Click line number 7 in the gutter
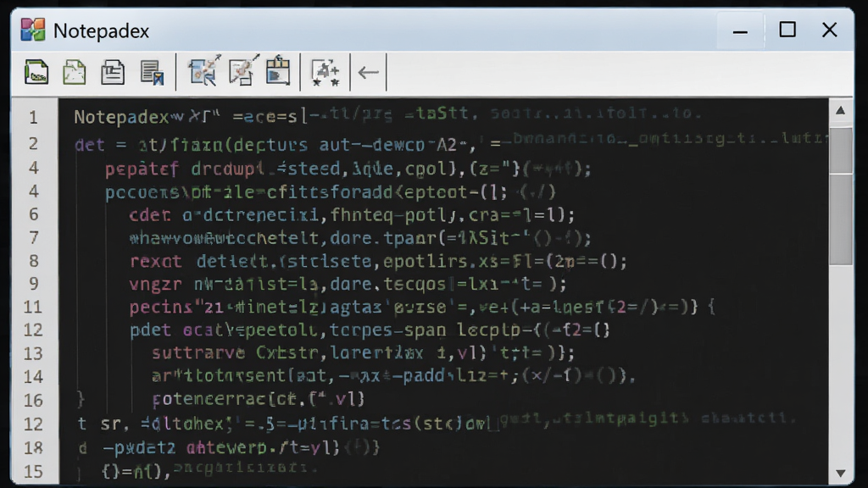The width and height of the screenshot is (868, 488). (34, 238)
